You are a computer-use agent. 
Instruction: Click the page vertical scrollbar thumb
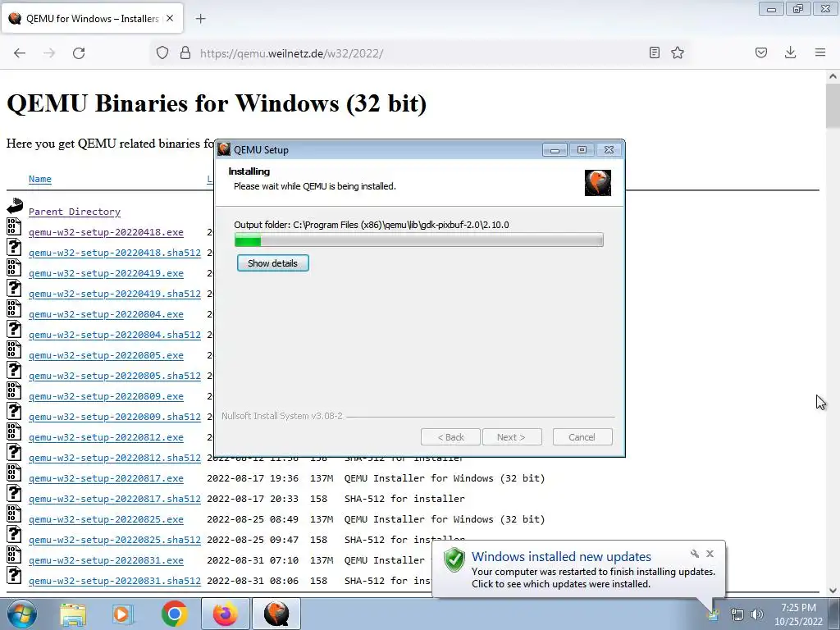[x=833, y=106]
